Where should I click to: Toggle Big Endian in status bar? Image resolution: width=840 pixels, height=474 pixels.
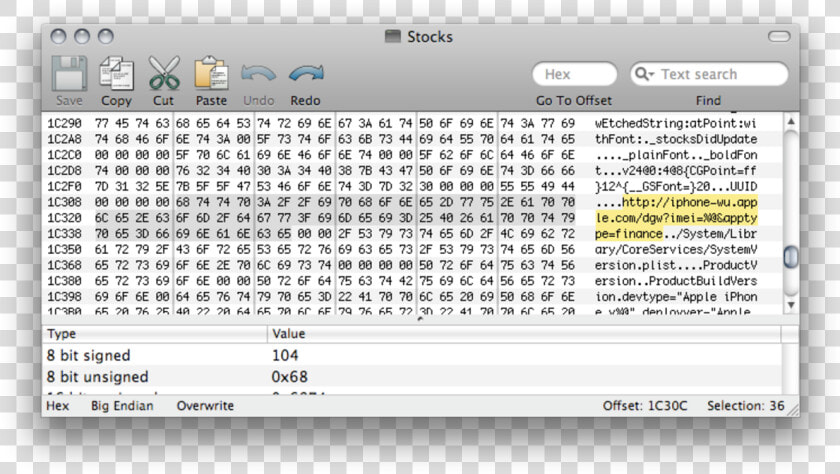[x=122, y=406]
